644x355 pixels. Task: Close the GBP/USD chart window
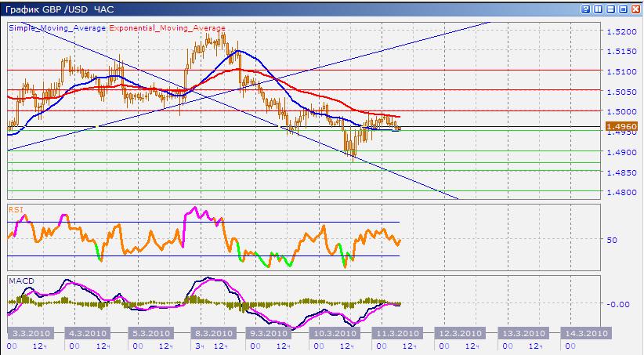(635, 9)
